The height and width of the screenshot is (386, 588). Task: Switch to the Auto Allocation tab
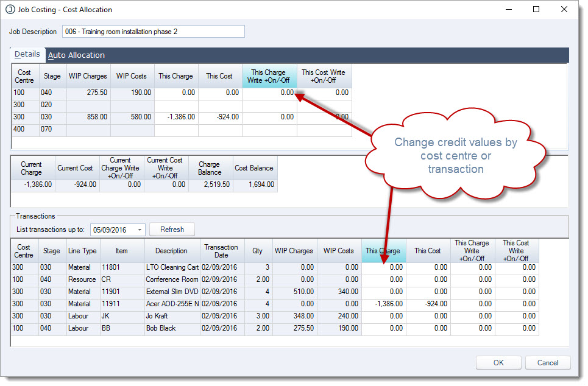point(76,55)
